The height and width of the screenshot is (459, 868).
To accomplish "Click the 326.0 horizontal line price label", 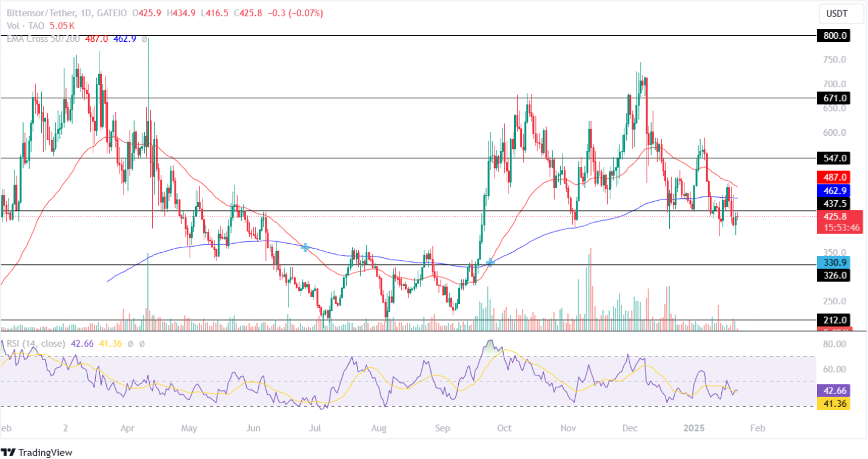I will pyautogui.click(x=833, y=275).
